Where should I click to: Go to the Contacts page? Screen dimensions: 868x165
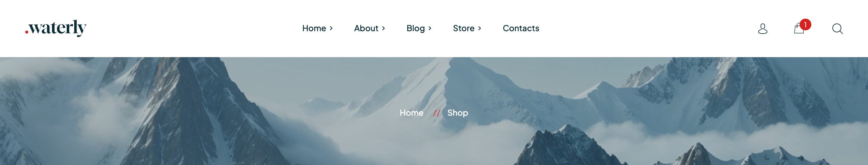pos(521,28)
